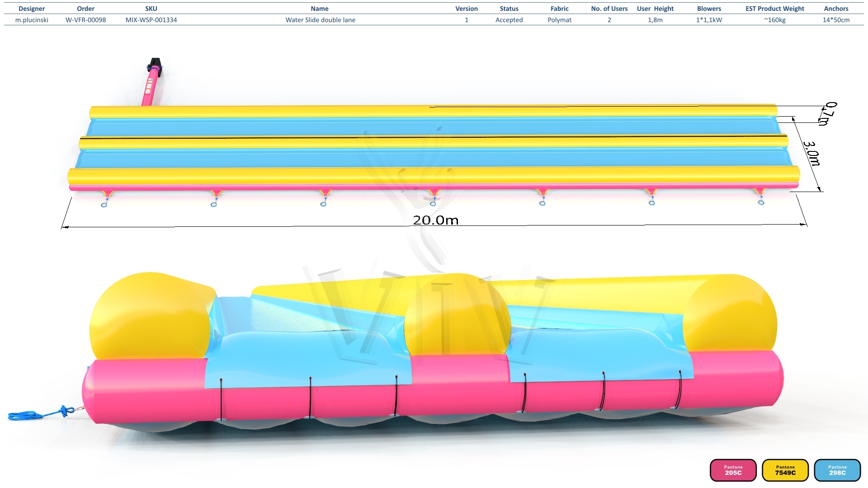The height and width of the screenshot is (488, 868).
Task: Select name Water Slide double lane
Action: (320, 20)
